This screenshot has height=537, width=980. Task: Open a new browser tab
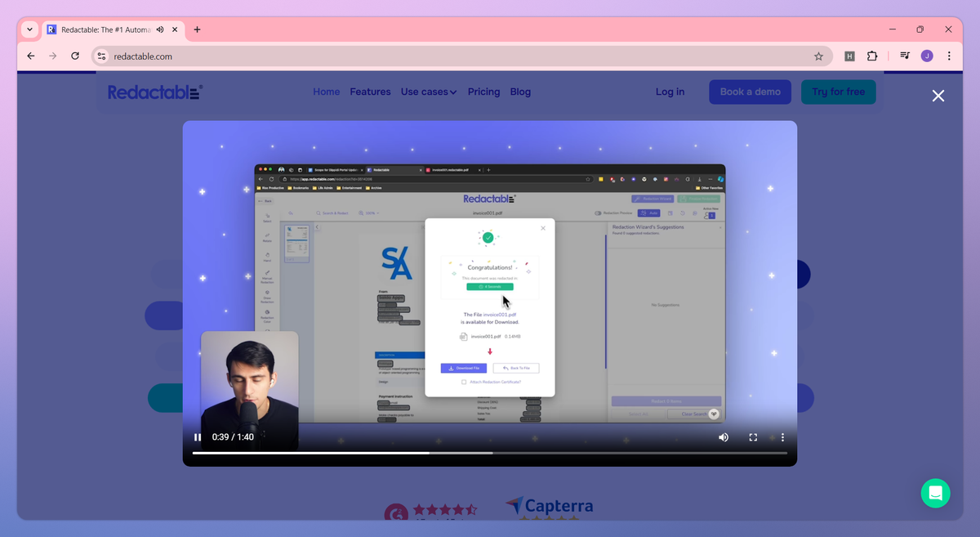point(197,29)
